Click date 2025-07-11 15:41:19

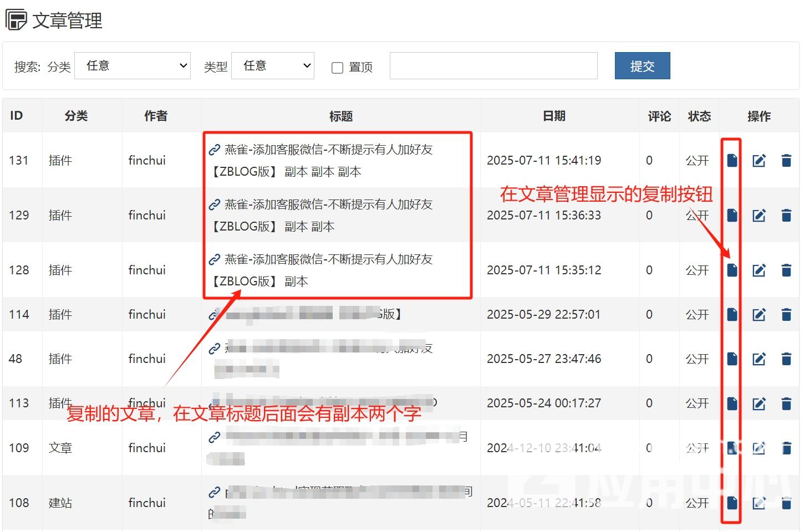[x=544, y=161]
